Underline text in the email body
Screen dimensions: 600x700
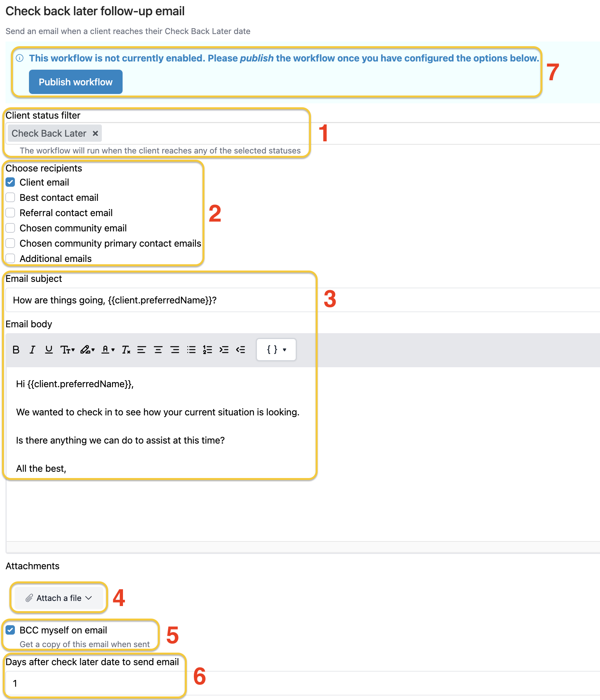[49, 350]
